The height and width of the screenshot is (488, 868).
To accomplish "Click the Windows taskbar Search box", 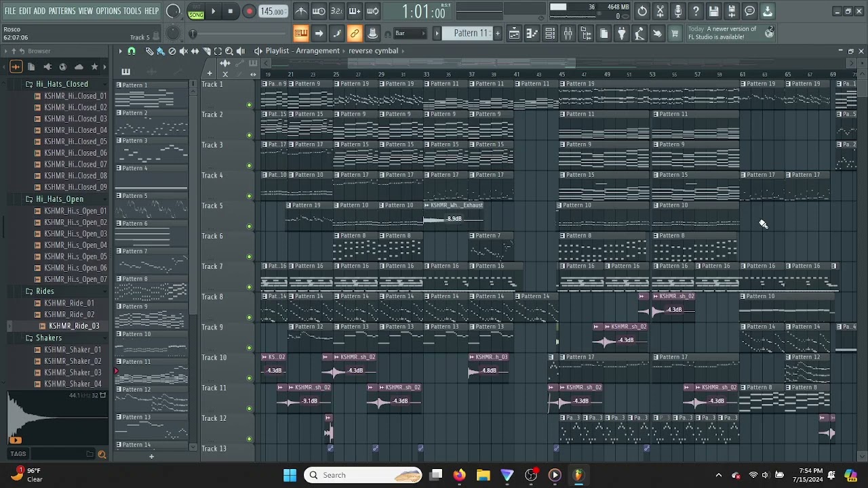I will pyautogui.click(x=363, y=475).
